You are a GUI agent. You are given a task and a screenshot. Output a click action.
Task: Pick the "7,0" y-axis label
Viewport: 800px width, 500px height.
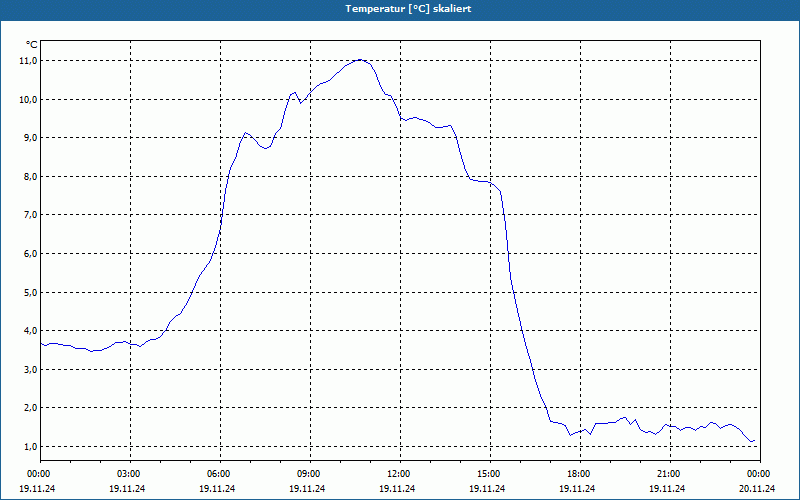tap(30, 215)
